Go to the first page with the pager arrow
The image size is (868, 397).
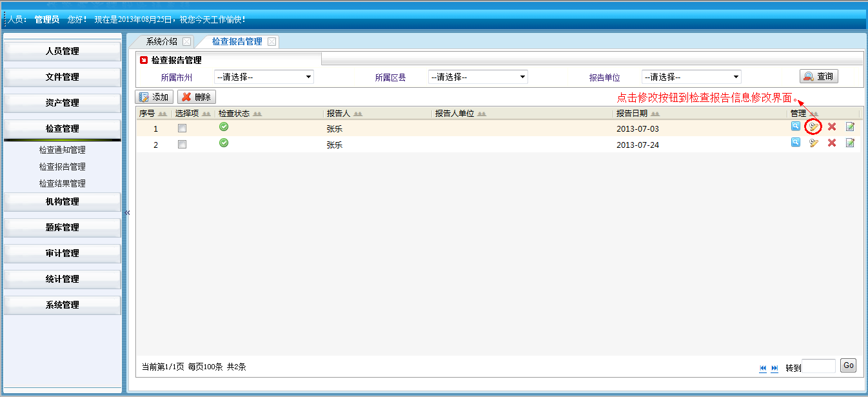(763, 368)
